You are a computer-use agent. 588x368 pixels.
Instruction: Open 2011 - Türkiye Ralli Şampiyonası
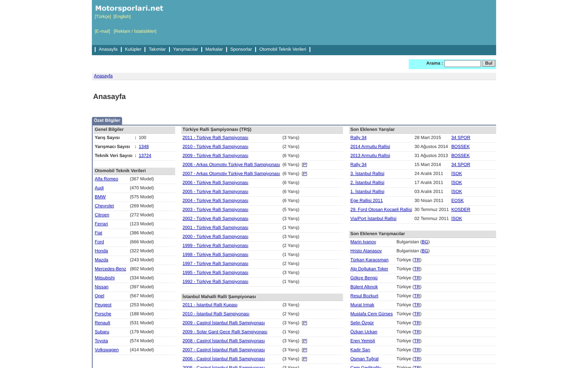coord(215,137)
